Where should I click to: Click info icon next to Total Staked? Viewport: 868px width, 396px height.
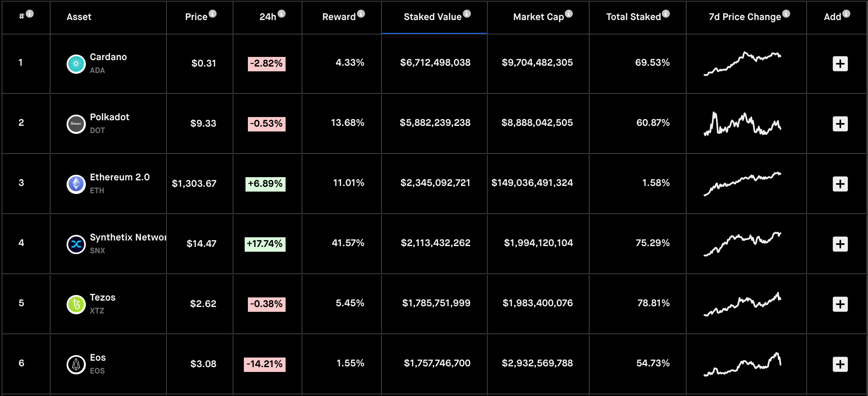coord(666,14)
